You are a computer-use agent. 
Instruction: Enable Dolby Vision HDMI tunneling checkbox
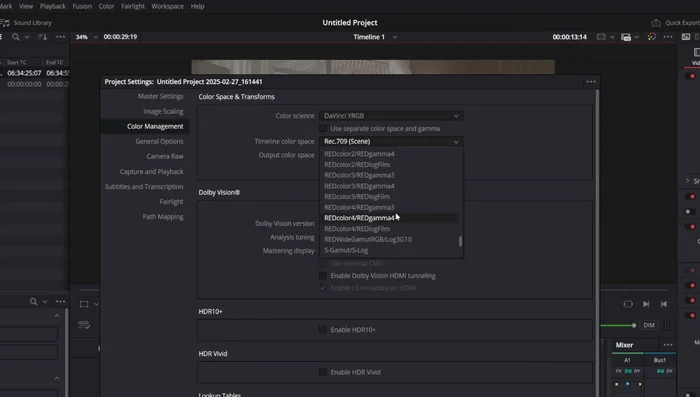coord(323,276)
